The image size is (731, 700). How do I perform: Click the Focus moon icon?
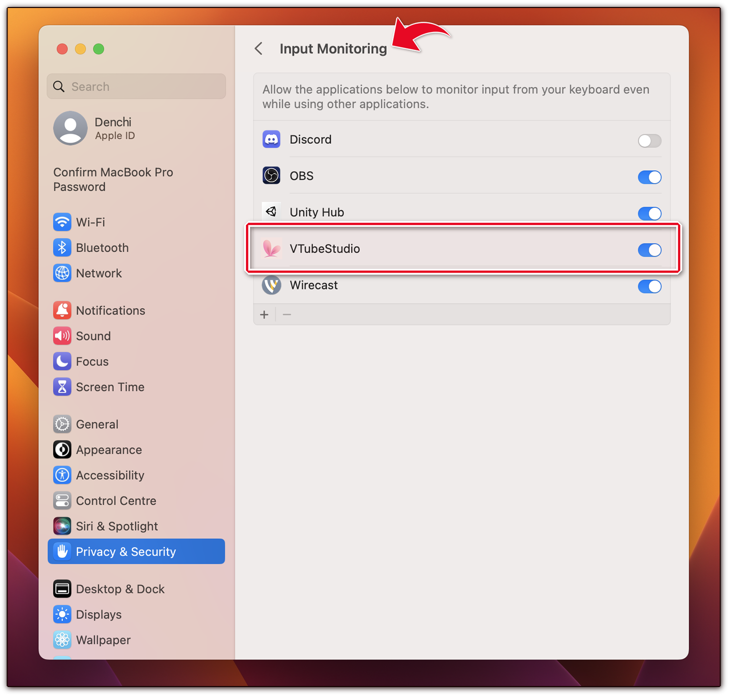point(62,361)
